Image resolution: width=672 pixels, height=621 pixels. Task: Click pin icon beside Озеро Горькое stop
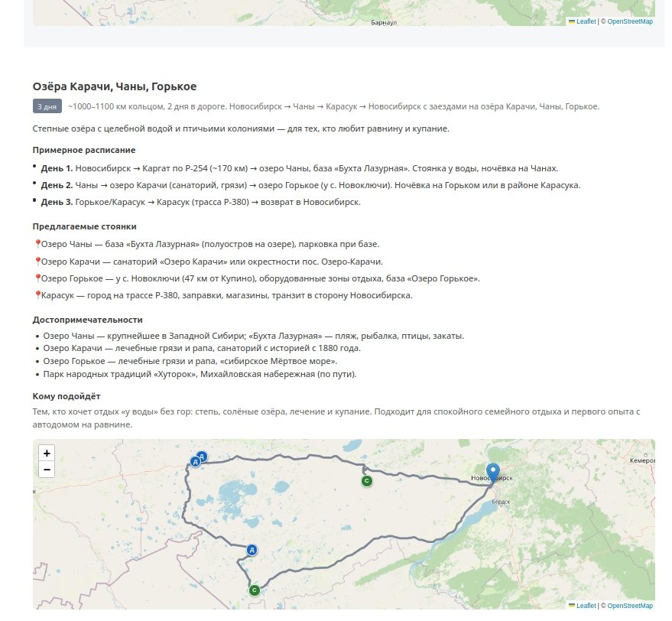(x=37, y=278)
